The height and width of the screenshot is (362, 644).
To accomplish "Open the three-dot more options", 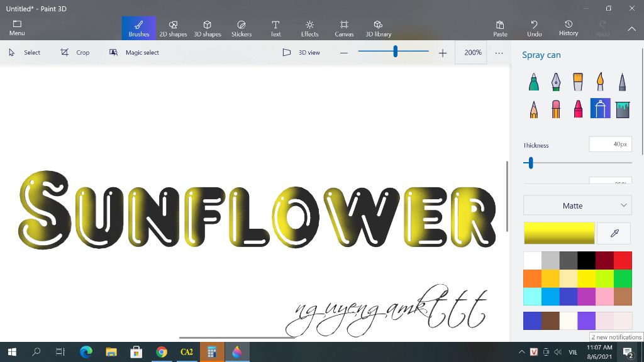I will [x=499, y=53].
